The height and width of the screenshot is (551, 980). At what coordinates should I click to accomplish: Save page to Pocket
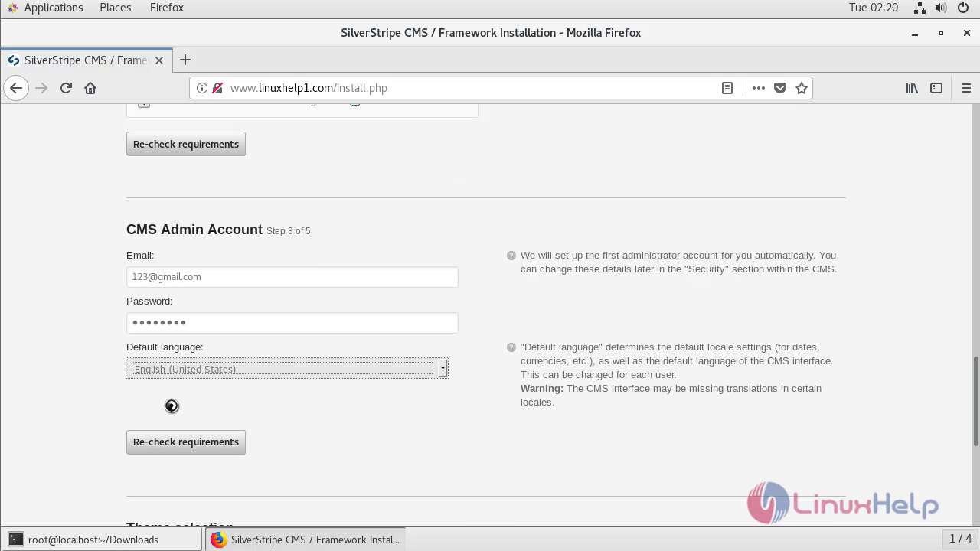point(780,88)
